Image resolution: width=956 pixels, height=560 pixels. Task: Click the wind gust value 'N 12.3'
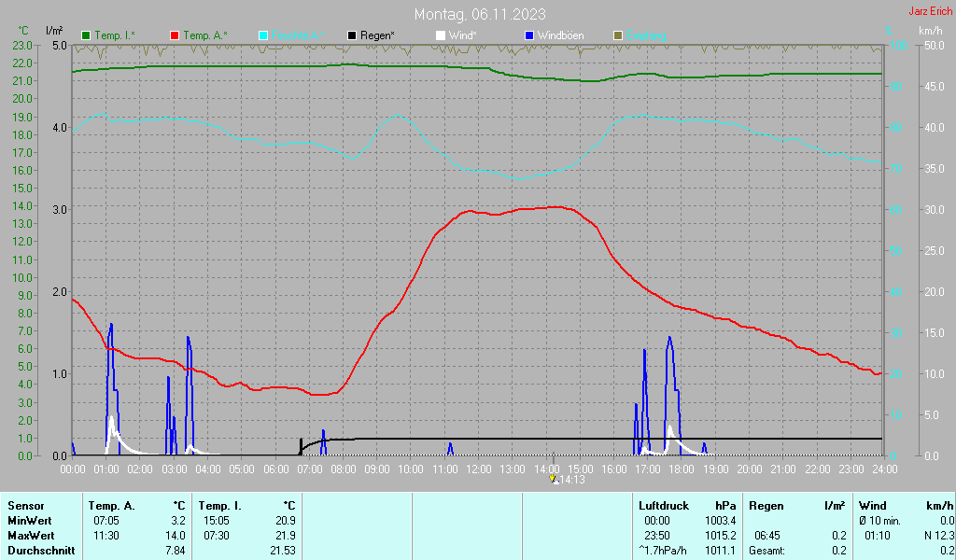click(x=939, y=536)
